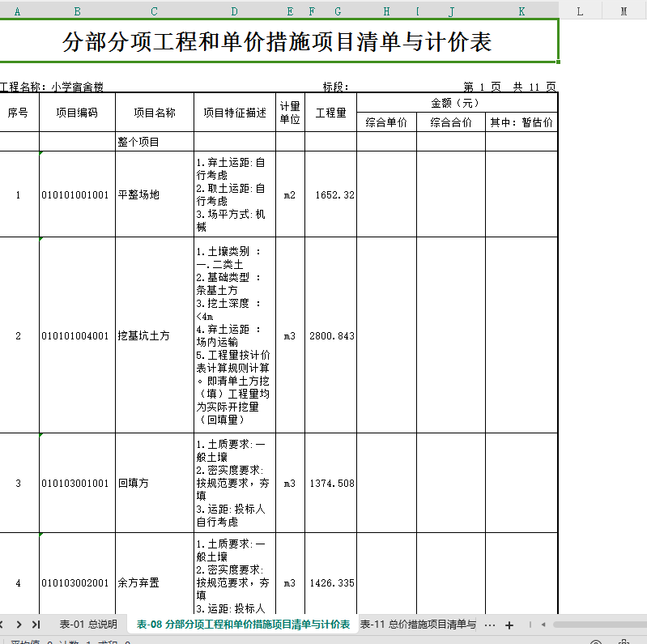Select column D header
The height and width of the screenshot is (644, 647).
234,11
